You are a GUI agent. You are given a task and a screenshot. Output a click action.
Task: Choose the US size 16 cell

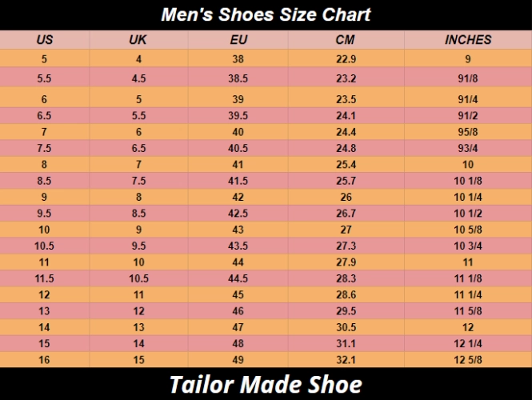point(45,359)
